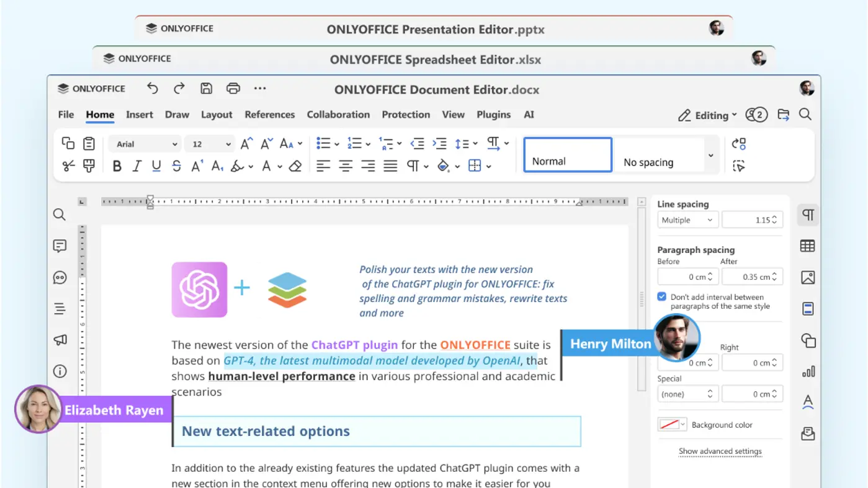Open Chart settings in right sidebar
This screenshot has height=488, width=868.
(x=807, y=371)
